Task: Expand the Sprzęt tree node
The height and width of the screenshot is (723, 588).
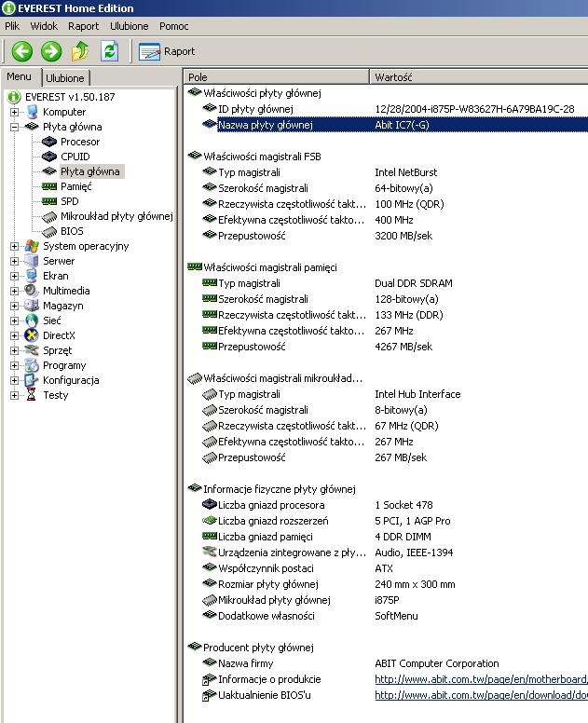Action: [x=14, y=350]
